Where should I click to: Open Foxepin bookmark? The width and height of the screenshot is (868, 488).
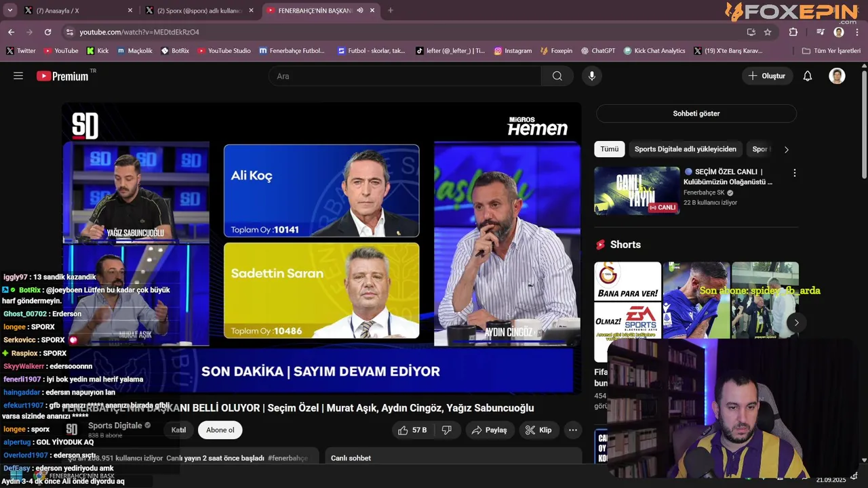(x=556, y=51)
